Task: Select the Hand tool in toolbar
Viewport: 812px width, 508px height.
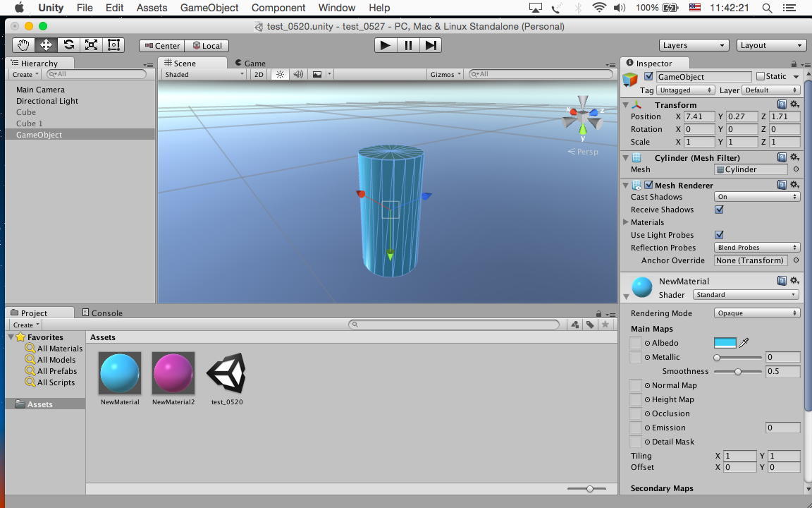Action: (x=23, y=45)
